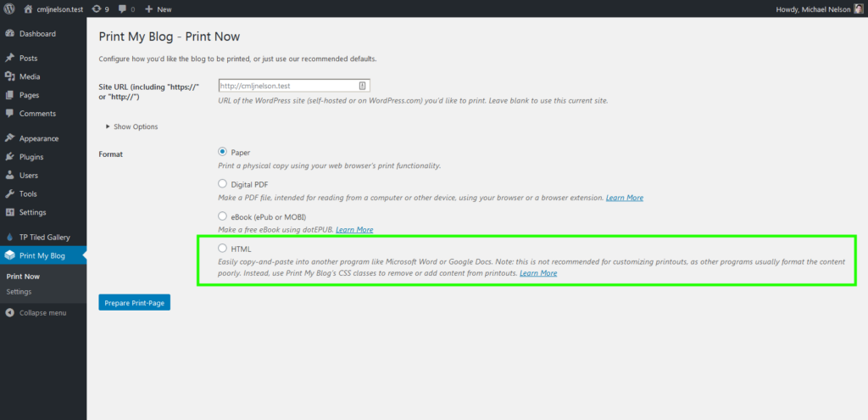Open Learn More link for eBook
The height and width of the screenshot is (420, 868).
tap(354, 229)
